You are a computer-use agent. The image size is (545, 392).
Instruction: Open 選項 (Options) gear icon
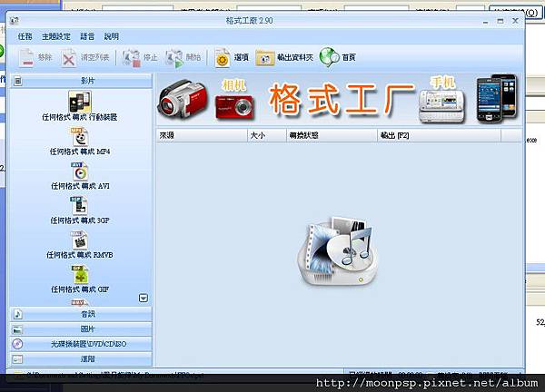tap(223, 58)
